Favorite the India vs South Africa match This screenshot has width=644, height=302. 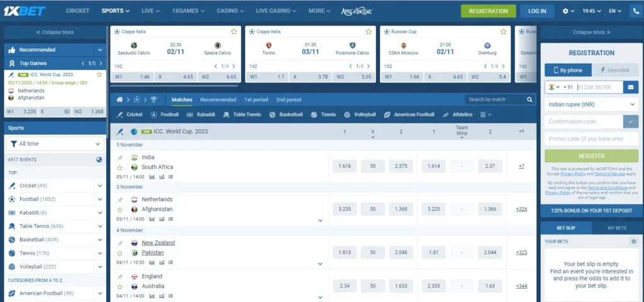pyautogui.click(x=119, y=167)
